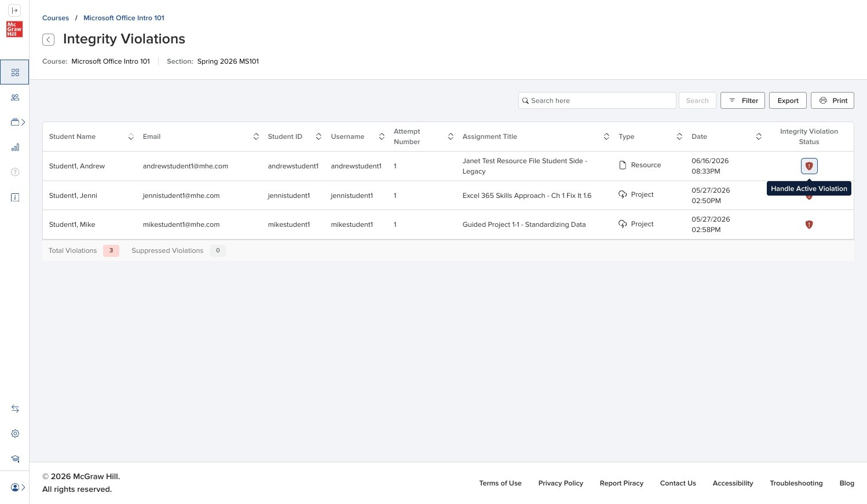Click the Total Violations count badge
Viewport: 867px width, 504px height.
tap(111, 251)
